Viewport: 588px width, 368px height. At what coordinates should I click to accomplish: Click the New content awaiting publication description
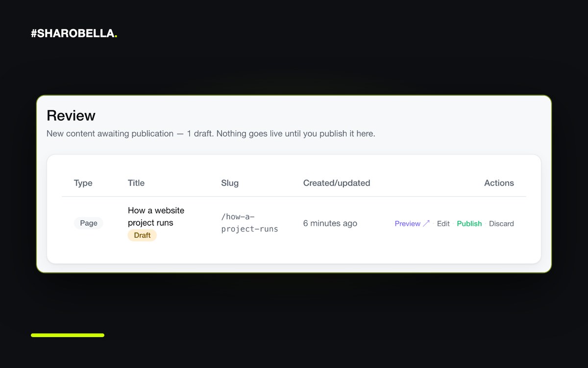[x=211, y=133]
